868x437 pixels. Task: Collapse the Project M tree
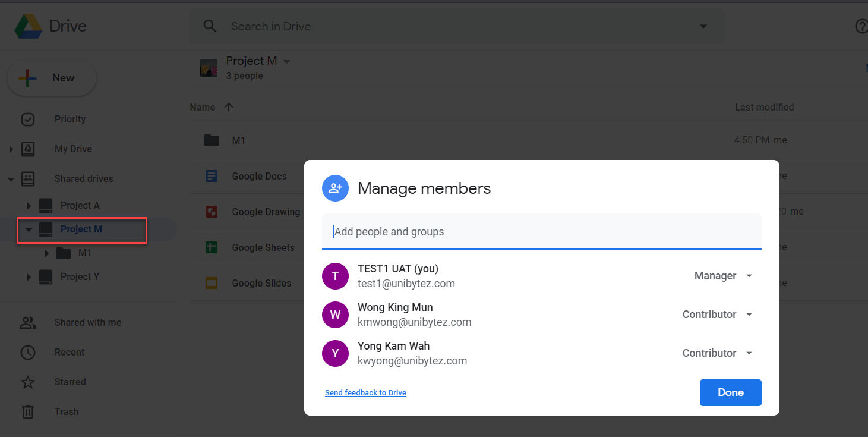coord(28,229)
